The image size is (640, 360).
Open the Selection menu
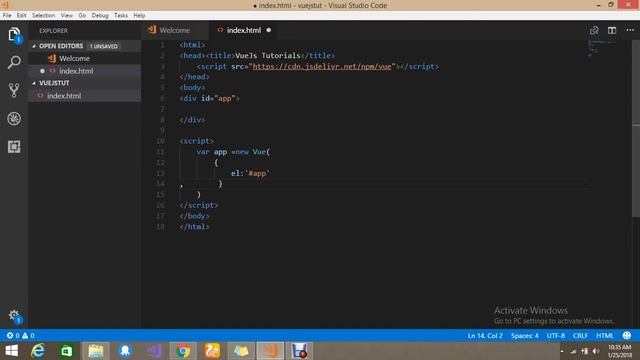tap(43, 16)
